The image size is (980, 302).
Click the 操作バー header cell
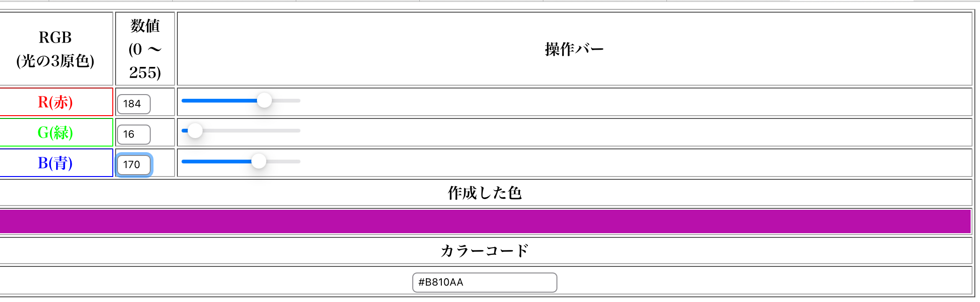574,49
